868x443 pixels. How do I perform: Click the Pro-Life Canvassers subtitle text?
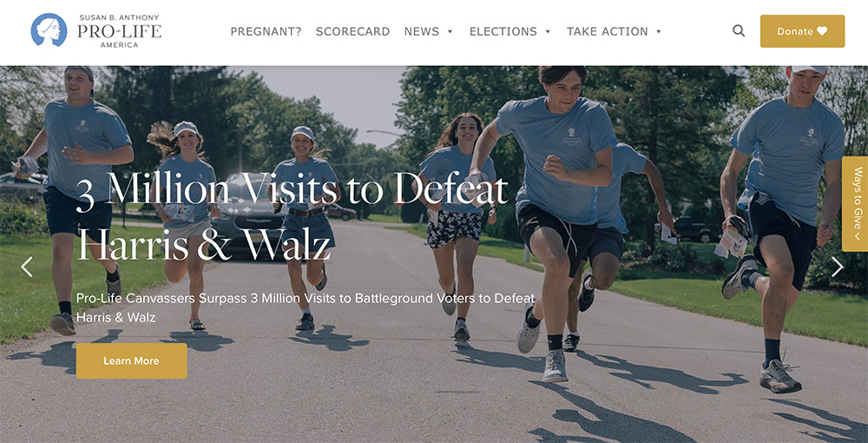[306, 307]
